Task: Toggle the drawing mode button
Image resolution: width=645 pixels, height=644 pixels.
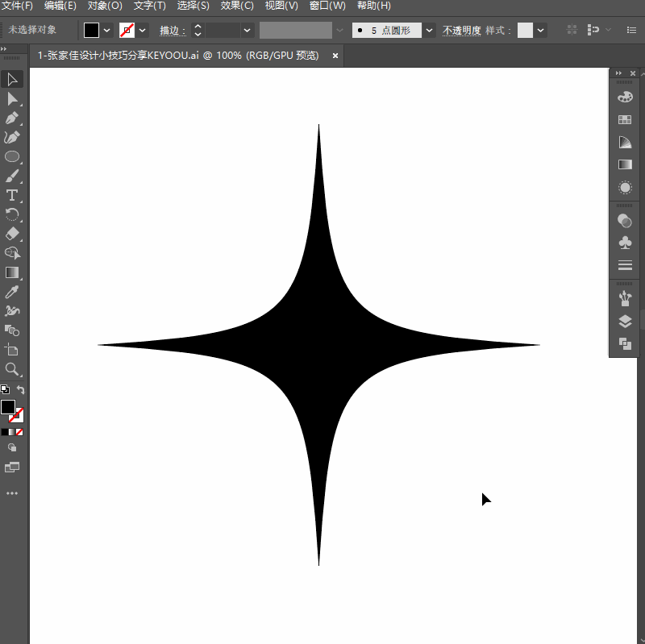Action: [x=12, y=447]
